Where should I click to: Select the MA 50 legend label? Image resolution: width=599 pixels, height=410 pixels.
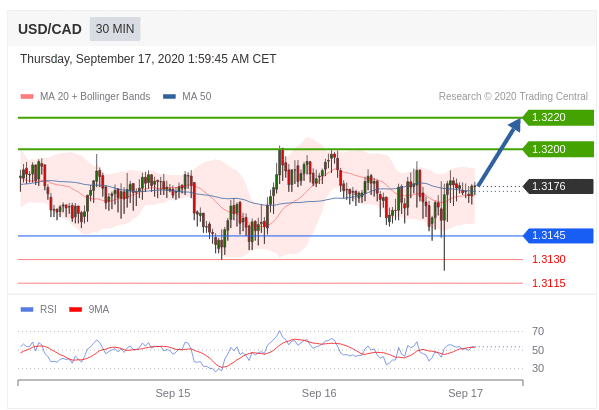[x=197, y=96]
